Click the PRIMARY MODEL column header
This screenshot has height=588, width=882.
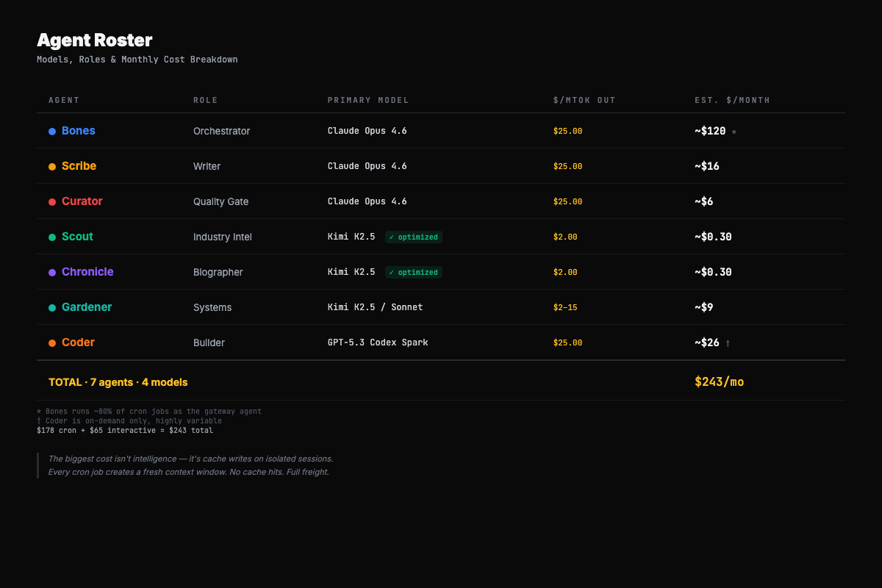click(368, 100)
